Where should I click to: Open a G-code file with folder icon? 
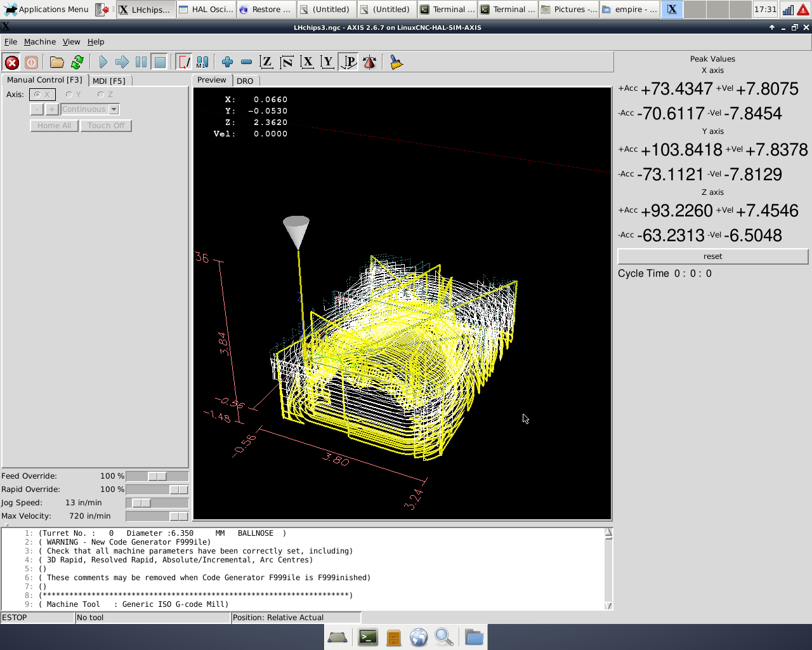[57, 62]
